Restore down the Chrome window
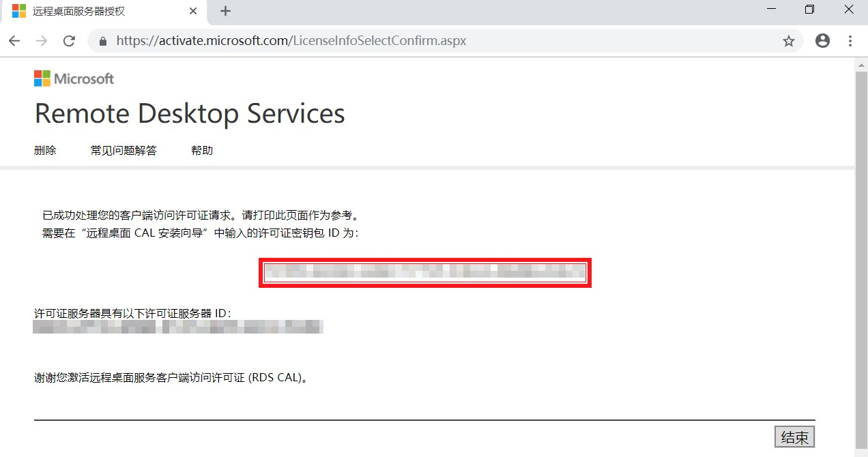The image size is (868, 457). click(x=809, y=10)
